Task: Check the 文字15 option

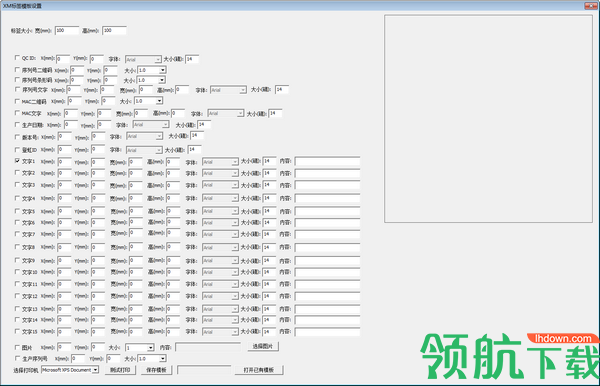Action: pyautogui.click(x=17, y=331)
